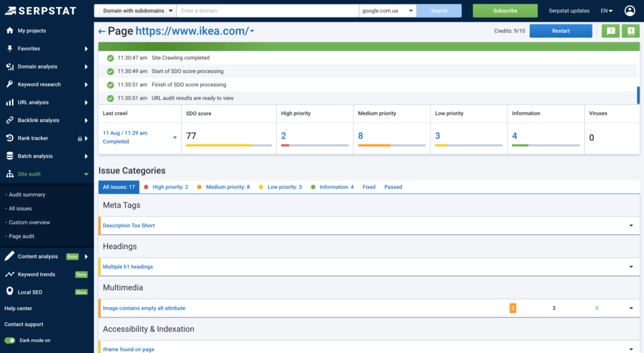This screenshot has width=644, height=353.
Task: Click the Keyword research key icon
Action: (x=10, y=84)
